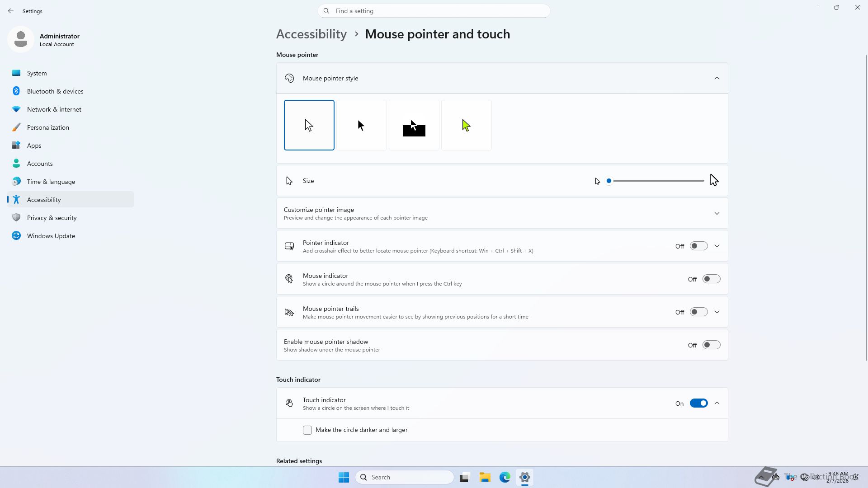This screenshot has width=868, height=488.
Task: Click the back arrow in Settings
Action: 11,11
